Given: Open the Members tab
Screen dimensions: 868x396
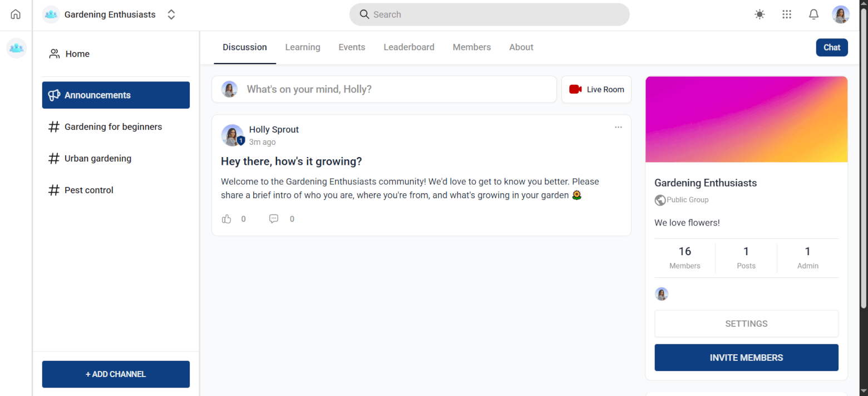Looking at the screenshot, I should (x=471, y=47).
